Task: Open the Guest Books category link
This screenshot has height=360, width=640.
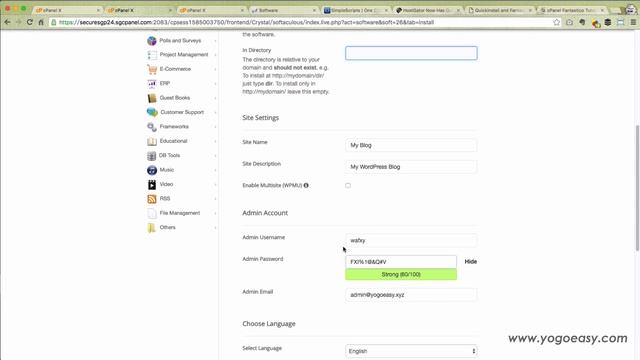Action: click(x=175, y=98)
